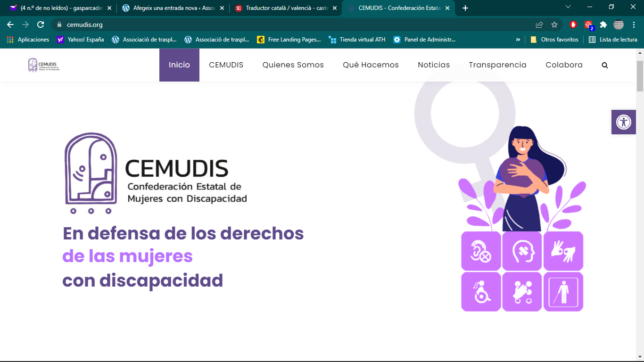Close the Afegeix una entrada nova tab

(222, 8)
